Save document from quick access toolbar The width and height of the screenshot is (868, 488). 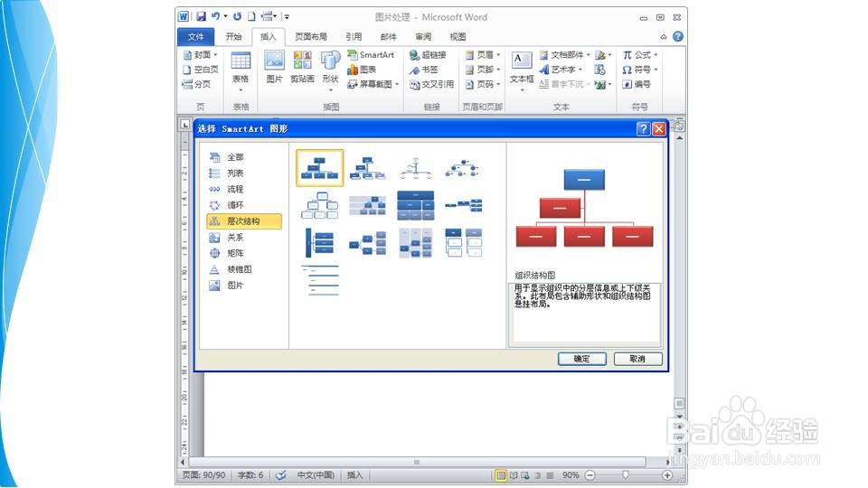pos(201,16)
